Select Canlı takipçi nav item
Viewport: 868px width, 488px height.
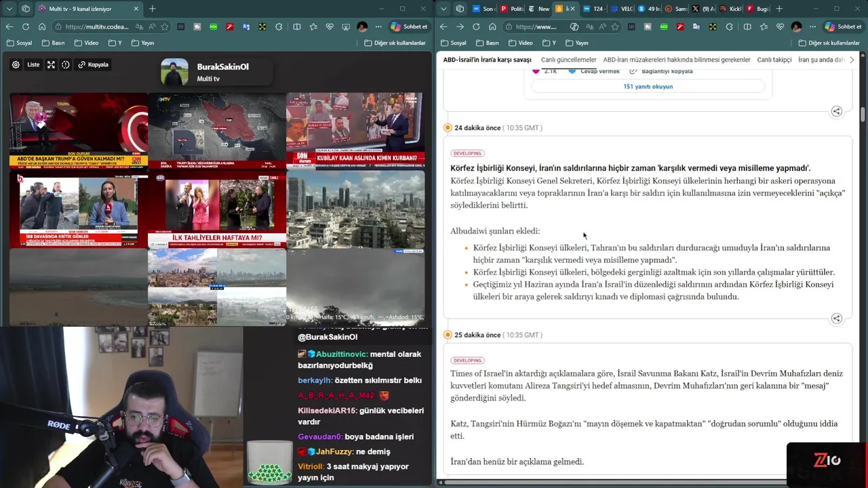(x=774, y=60)
